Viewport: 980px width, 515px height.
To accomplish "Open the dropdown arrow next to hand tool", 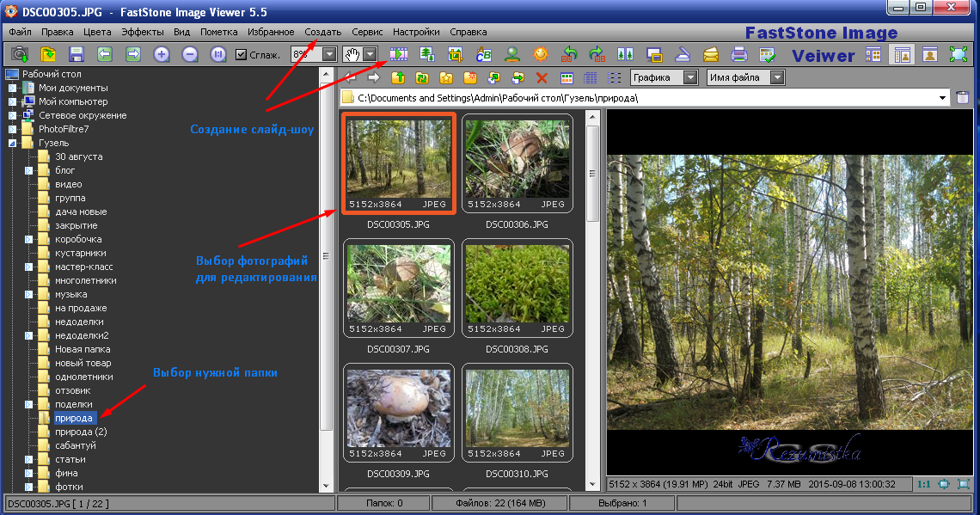I will [370, 54].
